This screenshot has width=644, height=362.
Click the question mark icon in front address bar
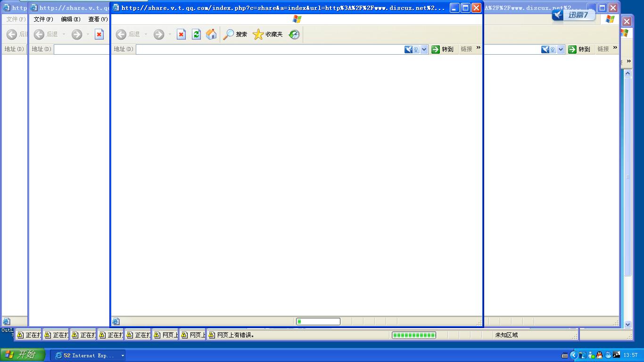416,49
